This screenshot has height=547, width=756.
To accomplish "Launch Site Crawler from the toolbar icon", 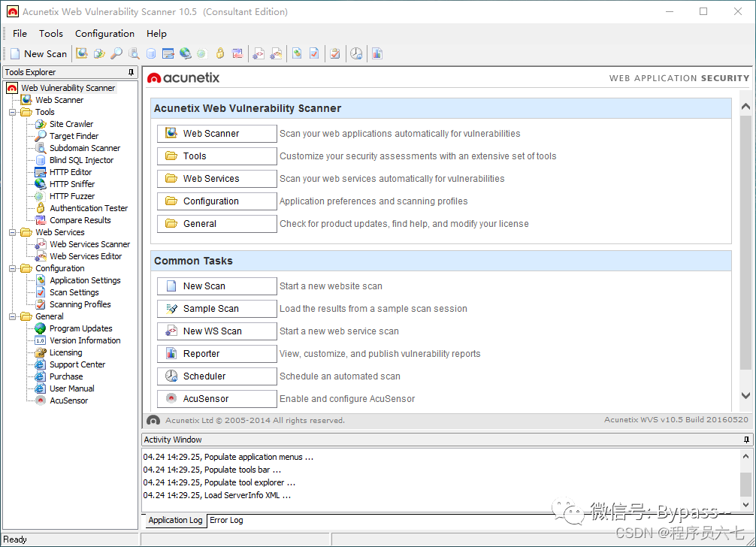I will 99,53.
